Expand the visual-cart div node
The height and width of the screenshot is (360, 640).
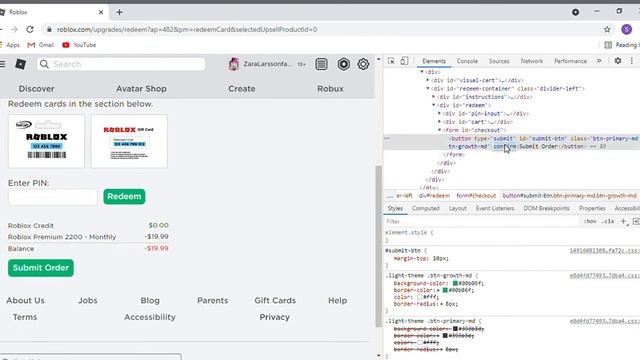[x=428, y=80]
